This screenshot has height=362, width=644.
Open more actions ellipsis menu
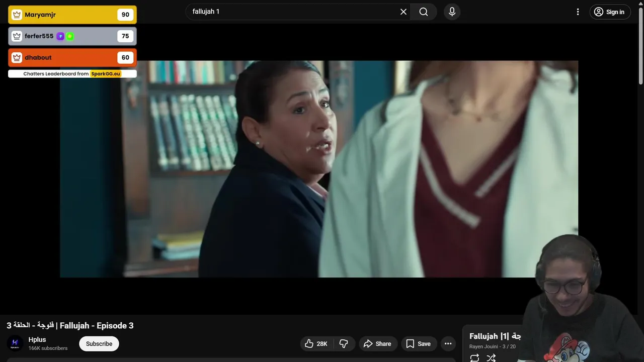448,344
